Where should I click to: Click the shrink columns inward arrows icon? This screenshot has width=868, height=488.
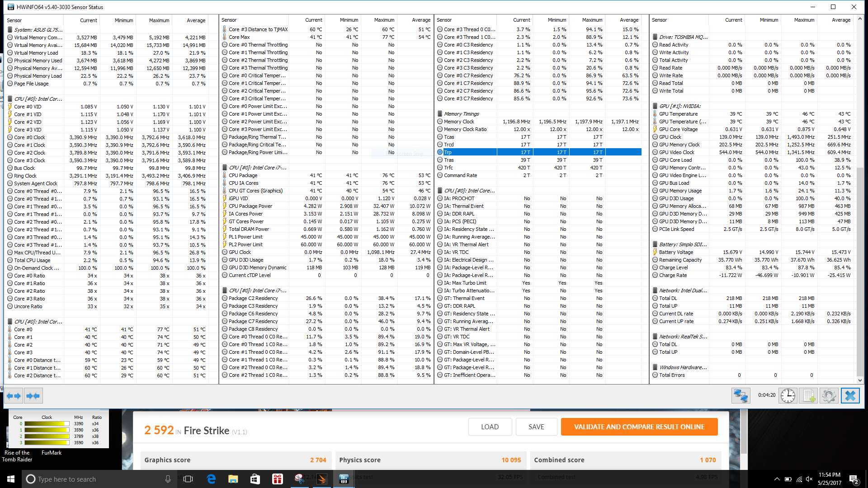point(33,396)
